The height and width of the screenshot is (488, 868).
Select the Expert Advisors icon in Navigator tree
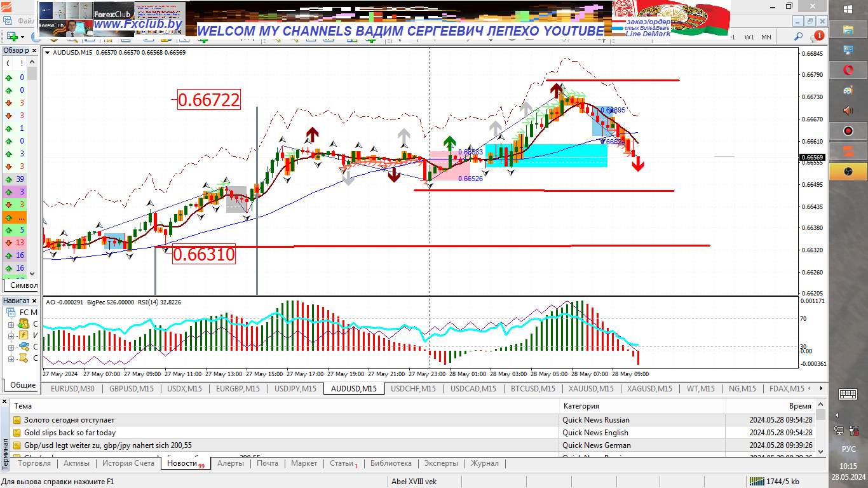point(24,346)
